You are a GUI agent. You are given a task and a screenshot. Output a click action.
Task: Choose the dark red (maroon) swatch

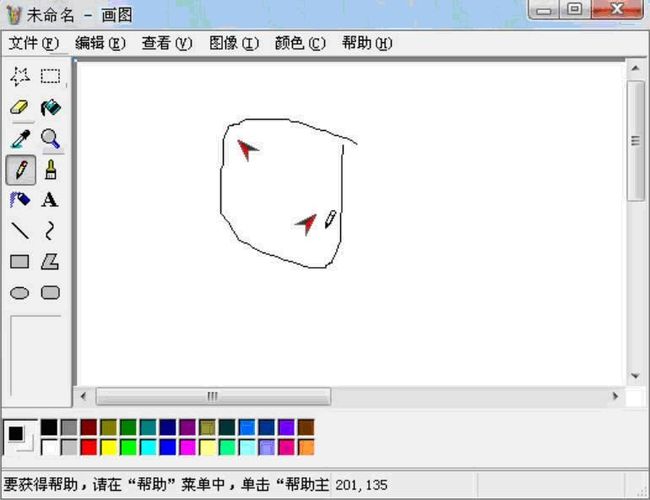[89, 427]
